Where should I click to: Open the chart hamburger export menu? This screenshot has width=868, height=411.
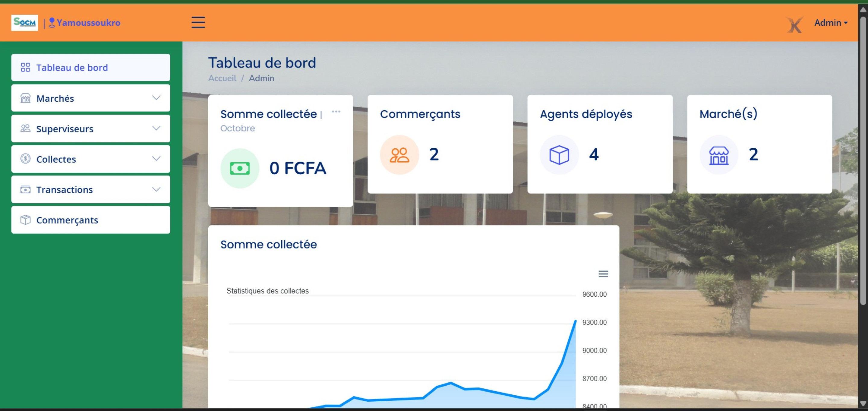coord(603,274)
